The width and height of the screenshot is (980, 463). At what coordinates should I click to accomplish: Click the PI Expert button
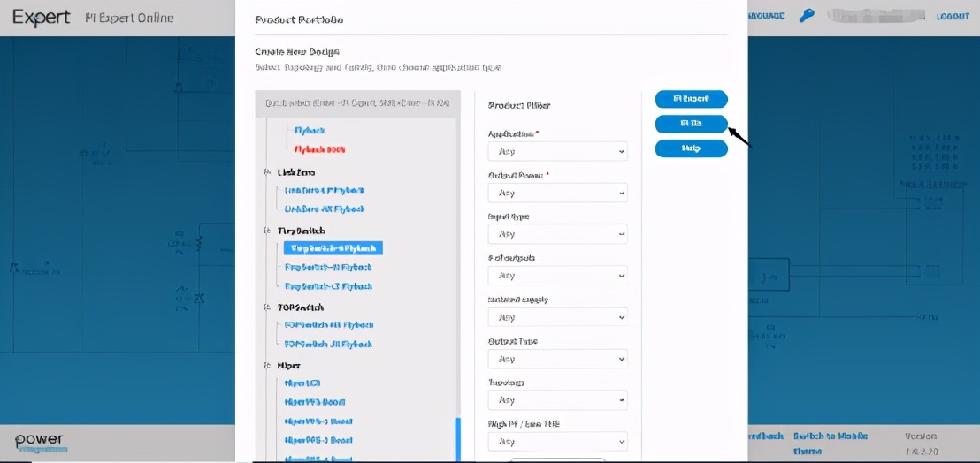pos(691,99)
